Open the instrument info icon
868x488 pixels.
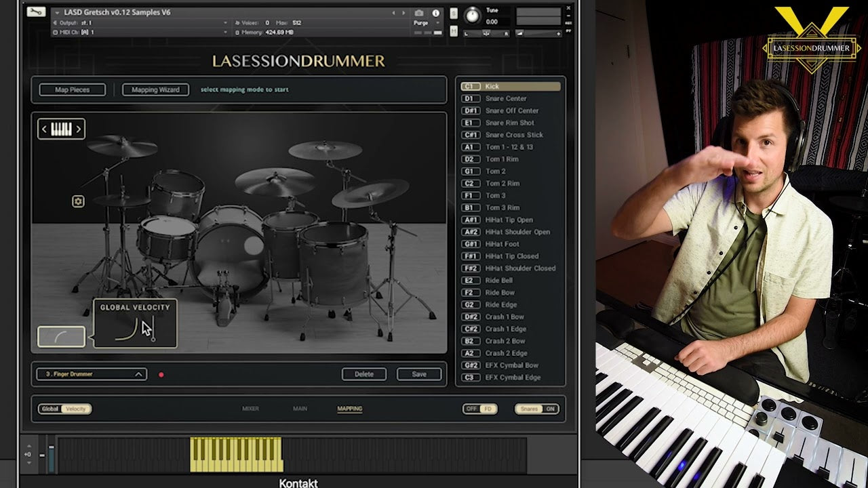click(x=435, y=13)
